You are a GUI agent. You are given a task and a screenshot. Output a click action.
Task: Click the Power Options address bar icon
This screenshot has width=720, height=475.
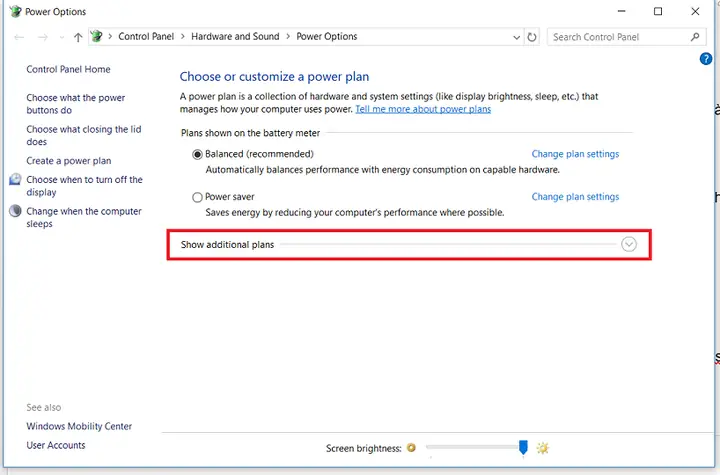pos(96,36)
